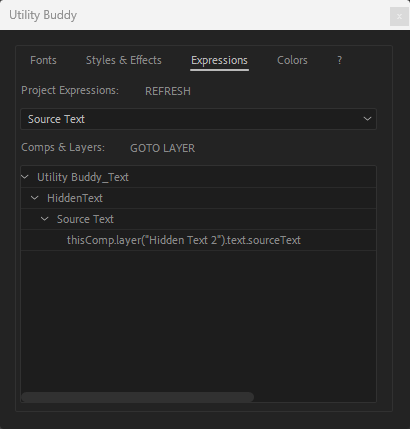Open the question mark help tab
The image size is (410, 429).
(340, 60)
